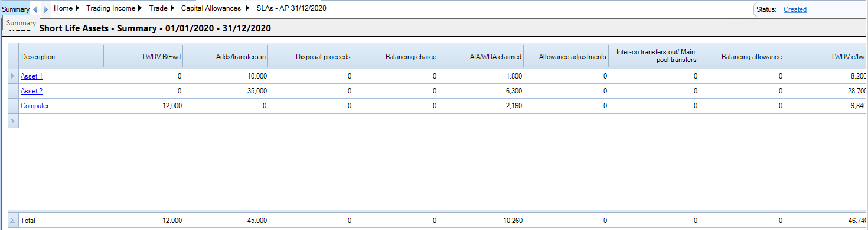The image size is (868, 230).
Task: Expand the arrow after Home breadcrumb
Action: point(77,9)
